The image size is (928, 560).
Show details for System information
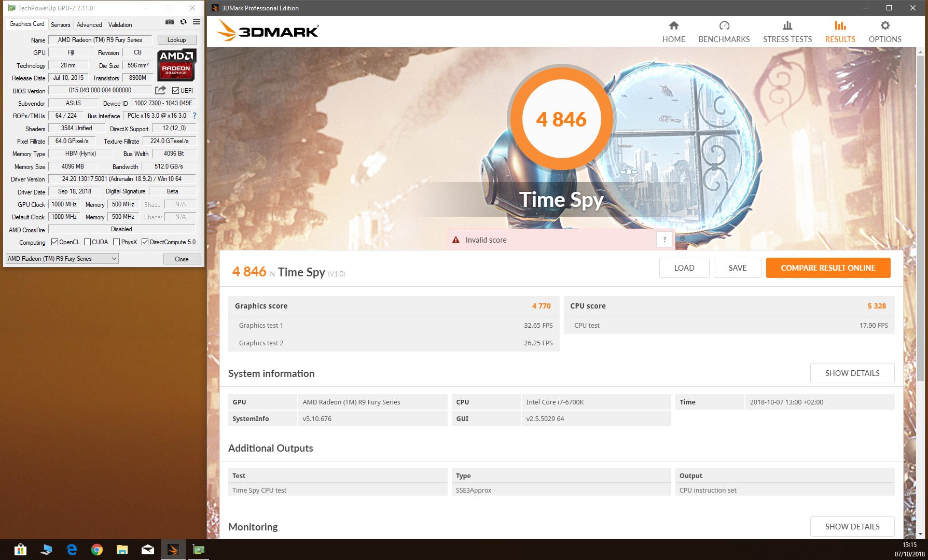tap(852, 373)
